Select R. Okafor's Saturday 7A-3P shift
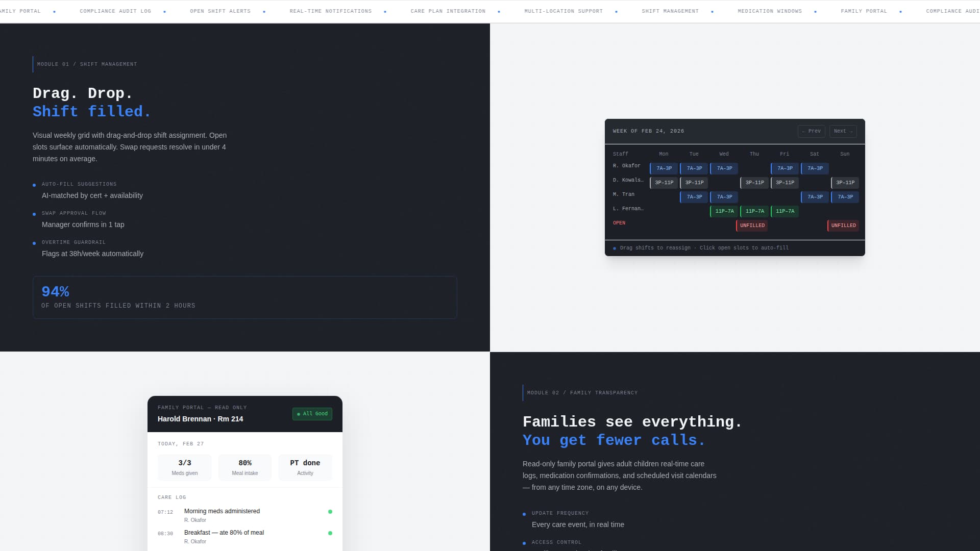The image size is (980, 551). coord(815,168)
